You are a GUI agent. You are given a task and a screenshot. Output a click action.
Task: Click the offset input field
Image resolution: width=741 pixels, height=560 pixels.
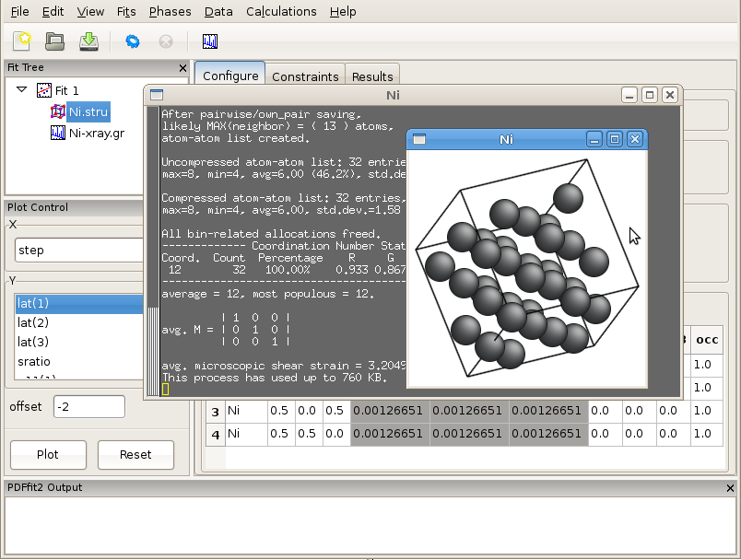[x=89, y=406]
